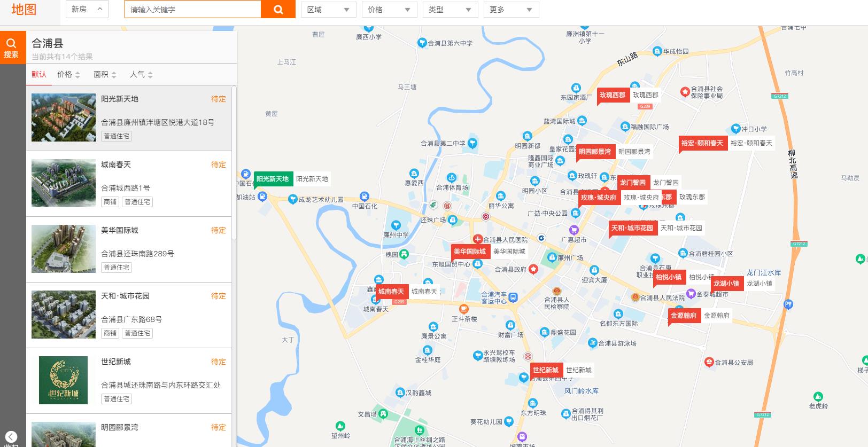Viewport: 868px width, 447px height.
Task: Open the 更多 filter dropdown
Action: tap(511, 10)
